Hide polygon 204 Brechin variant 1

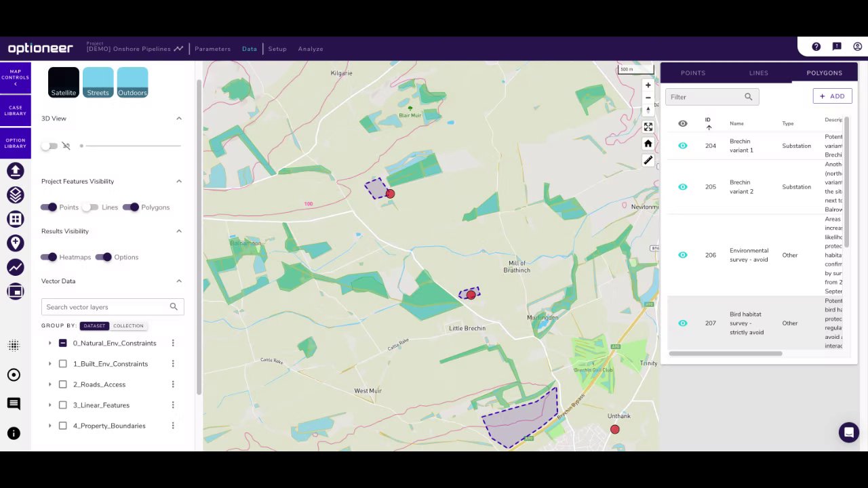click(x=683, y=146)
